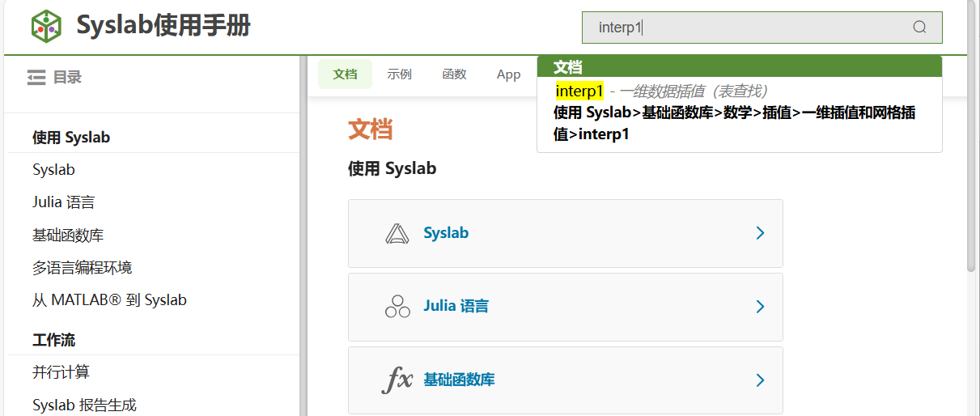This screenshot has height=416, width=980.
Task: Toggle the 目录 menu icon
Action: (x=36, y=78)
